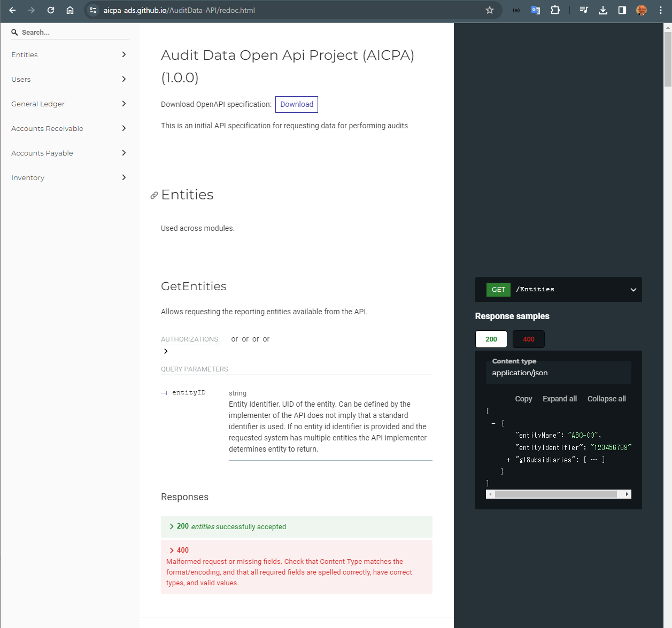The image size is (672, 628).
Task: Click the anchor link icon beside Entities
Action: pyautogui.click(x=154, y=196)
